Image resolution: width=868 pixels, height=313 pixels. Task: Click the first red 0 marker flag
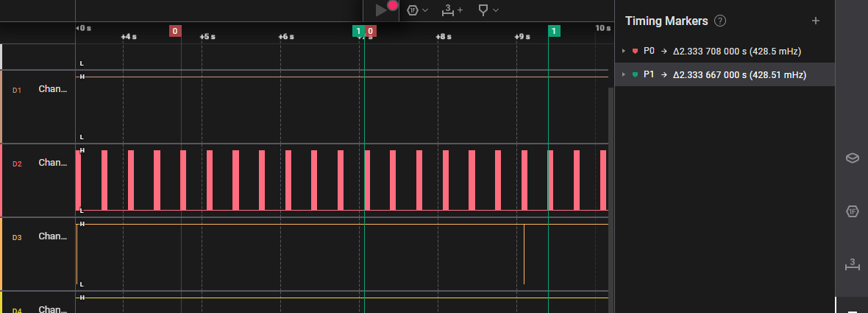pos(175,31)
